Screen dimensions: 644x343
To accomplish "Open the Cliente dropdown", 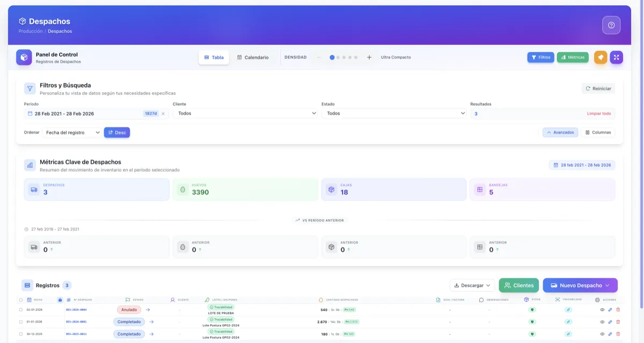I will point(245,114).
